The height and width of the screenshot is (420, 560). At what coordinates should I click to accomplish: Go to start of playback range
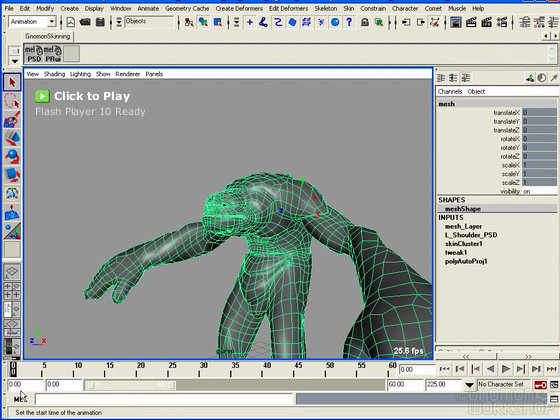[444, 369]
